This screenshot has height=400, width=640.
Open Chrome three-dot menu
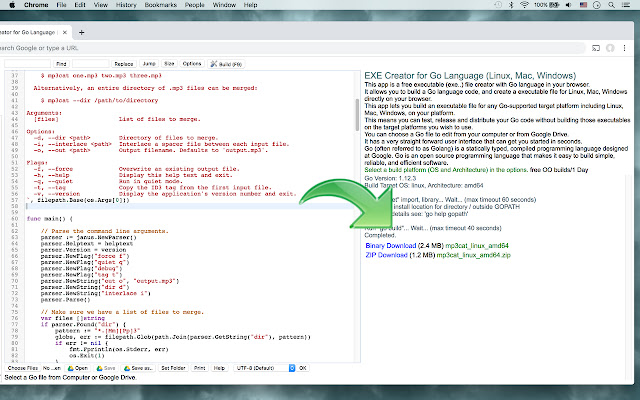coord(624,48)
